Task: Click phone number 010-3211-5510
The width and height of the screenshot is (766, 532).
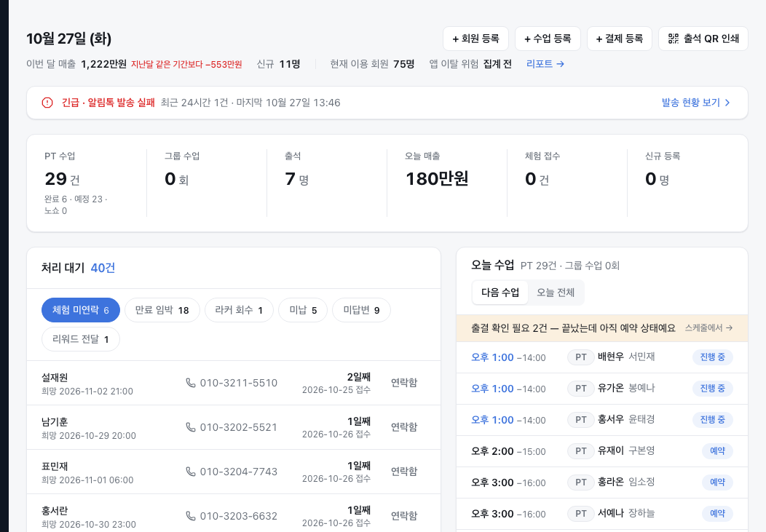Action: [238, 383]
